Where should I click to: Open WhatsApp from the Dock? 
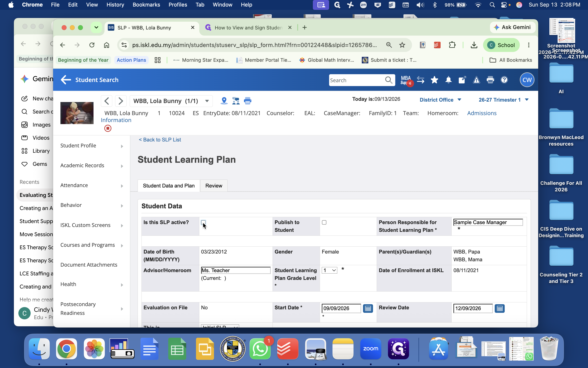[x=260, y=349]
